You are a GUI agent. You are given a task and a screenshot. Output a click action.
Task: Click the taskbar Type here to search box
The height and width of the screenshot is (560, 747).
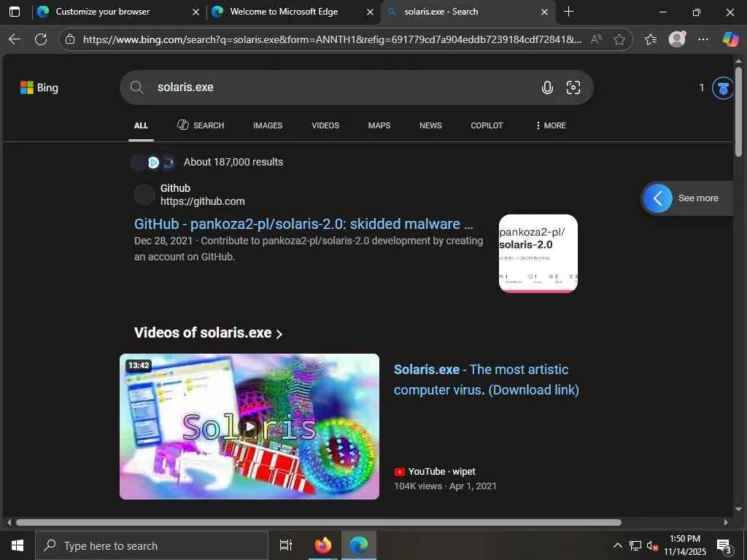152,545
